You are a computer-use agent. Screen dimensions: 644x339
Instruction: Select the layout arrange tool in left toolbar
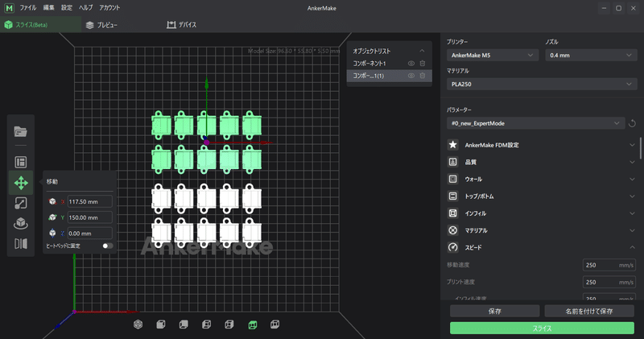pyautogui.click(x=21, y=162)
